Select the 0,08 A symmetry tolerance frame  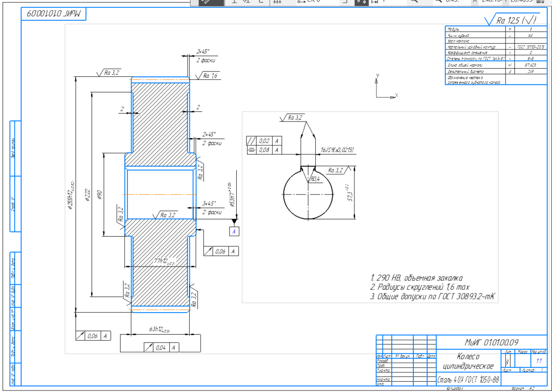click(264, 150)
